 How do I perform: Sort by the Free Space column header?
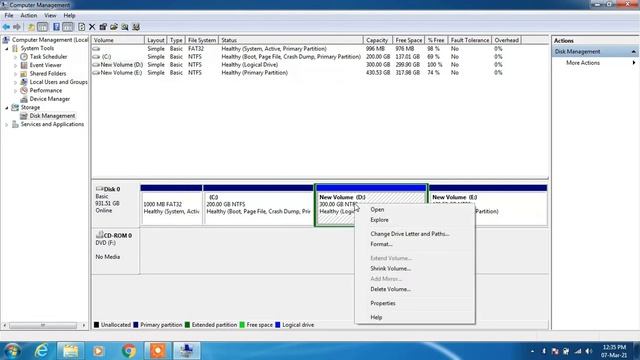[408, 40]
